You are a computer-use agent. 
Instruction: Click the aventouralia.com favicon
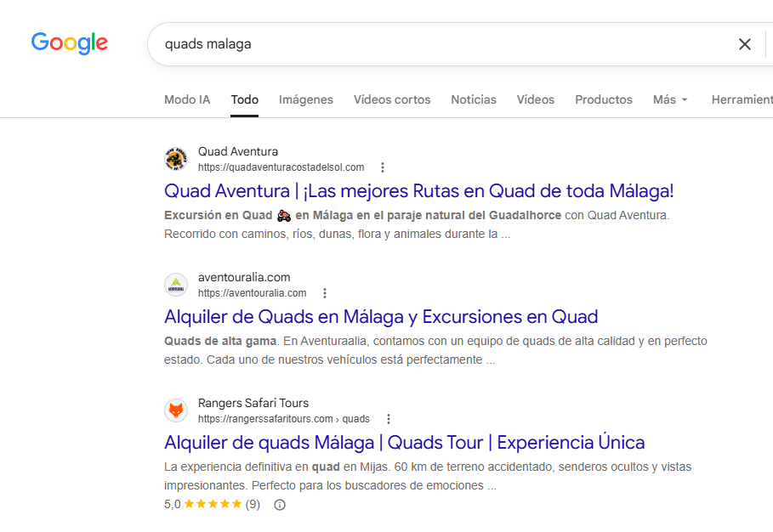(176, 285)
